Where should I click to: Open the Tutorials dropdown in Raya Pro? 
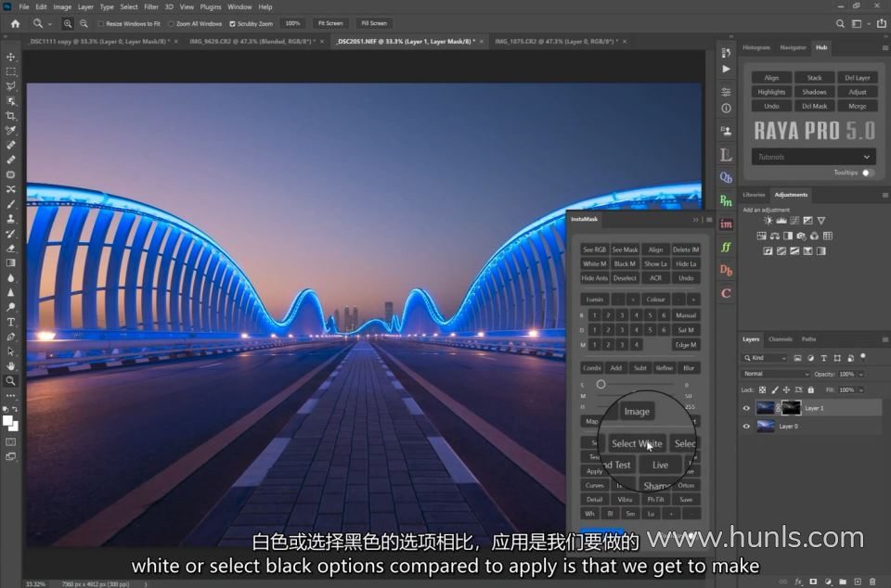click(814, 157)
